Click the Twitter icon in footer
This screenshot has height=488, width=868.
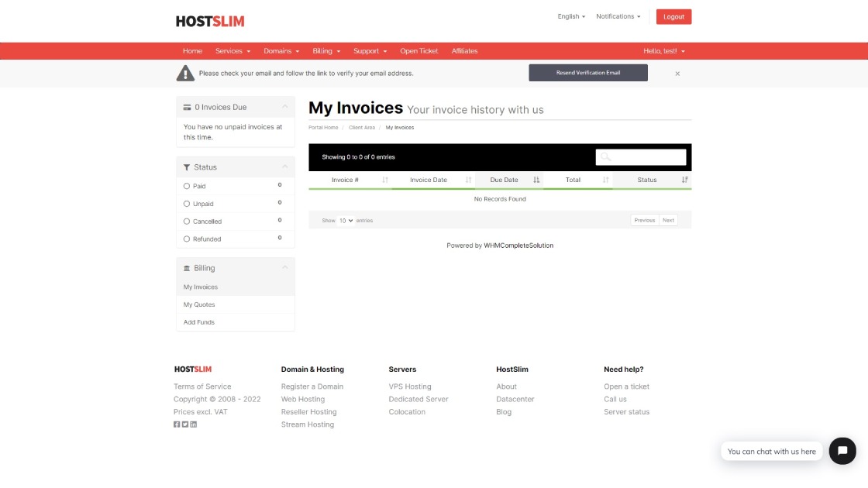[184, 424]
